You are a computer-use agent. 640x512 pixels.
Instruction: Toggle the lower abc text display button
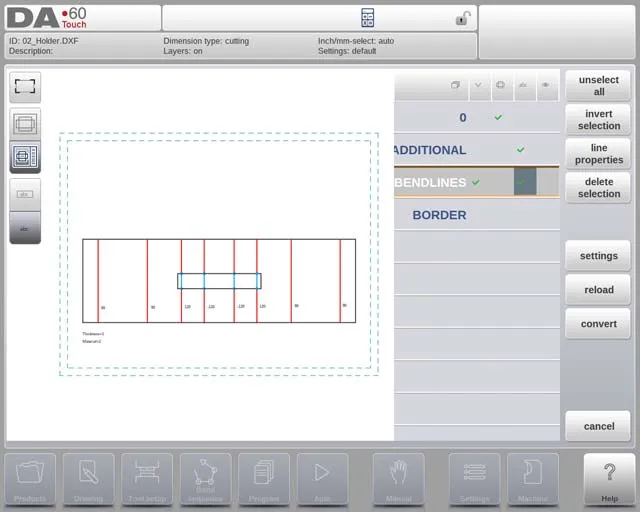pyautogui.click(x=25, y=227)
